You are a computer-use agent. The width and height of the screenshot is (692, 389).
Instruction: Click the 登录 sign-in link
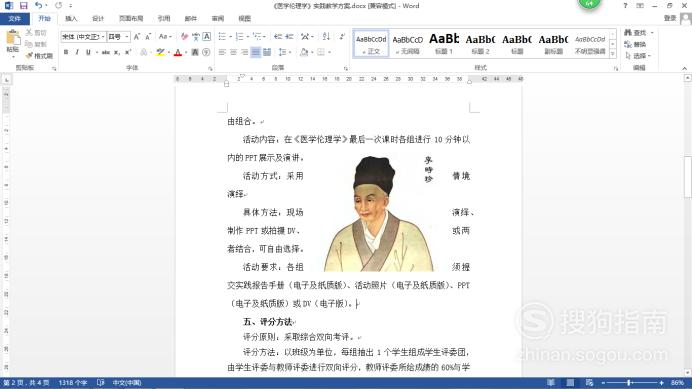670,18
